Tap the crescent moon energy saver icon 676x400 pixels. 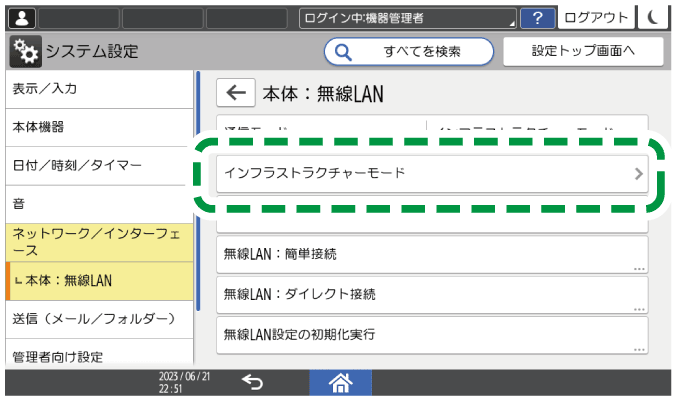coord(653,18)
